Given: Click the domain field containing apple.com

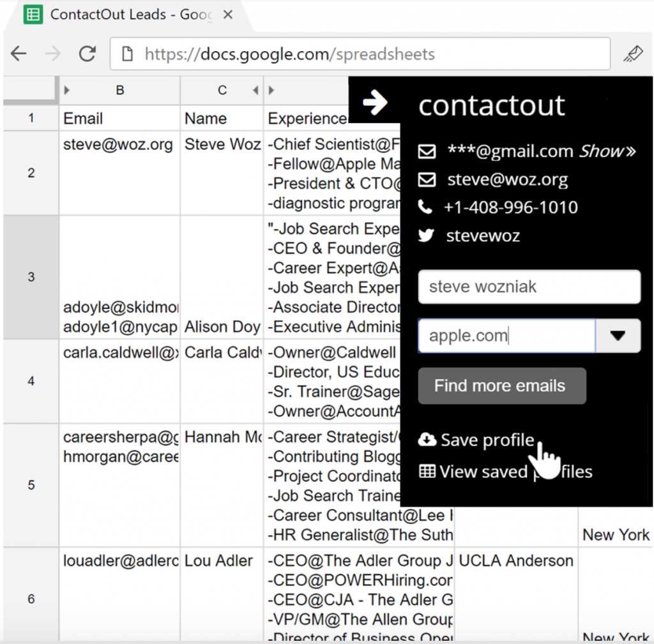Looking at the screenshot, I should click(x=506, y=336).
